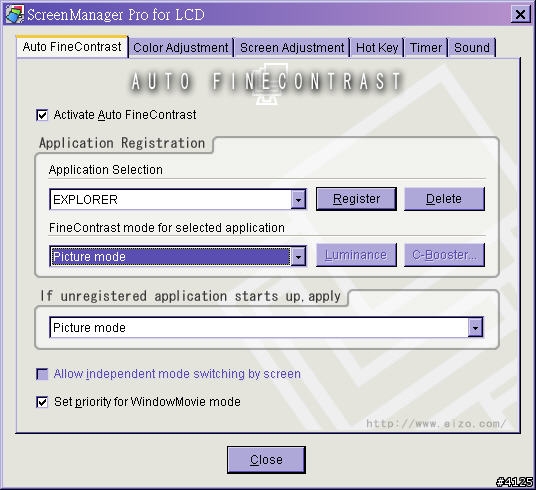This screenshot has height=490, width=536.
Task: Open the Screen Adjustment tab
Action: (292, 48)
